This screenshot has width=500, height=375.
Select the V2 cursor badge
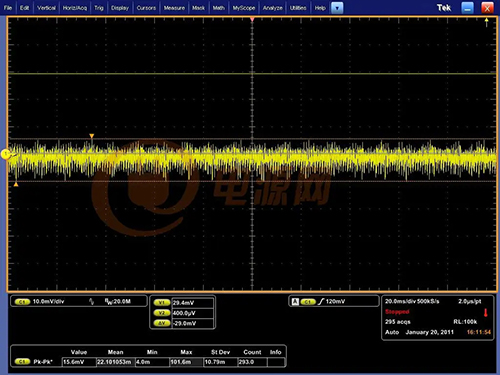(x=162, y=313)
